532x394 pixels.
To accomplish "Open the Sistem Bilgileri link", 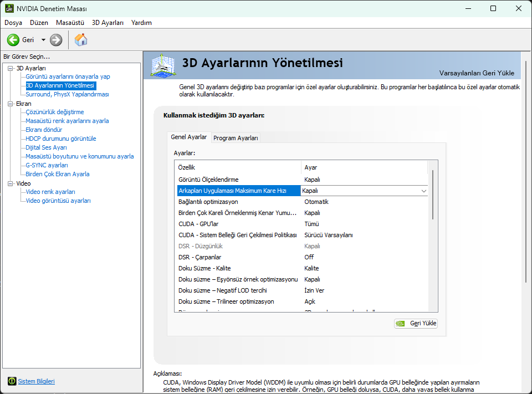I will pos(37,381).
